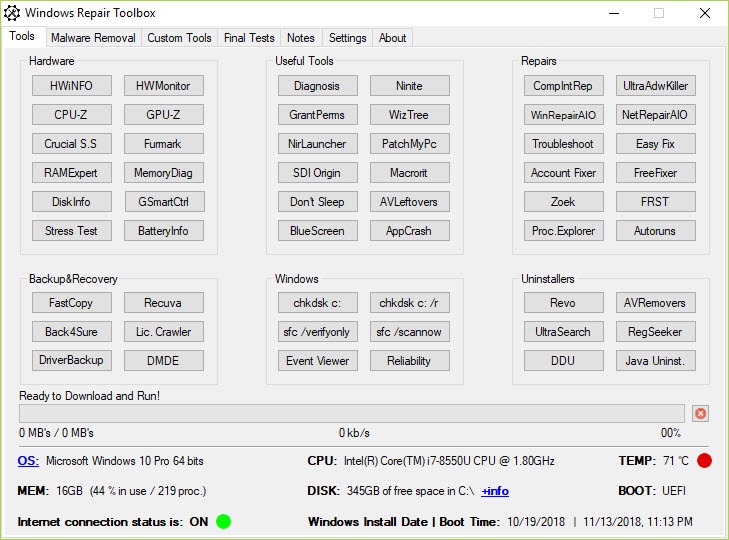Click the Diagnosis button
This screenshot has width=729, height=540.
point(318,86)
